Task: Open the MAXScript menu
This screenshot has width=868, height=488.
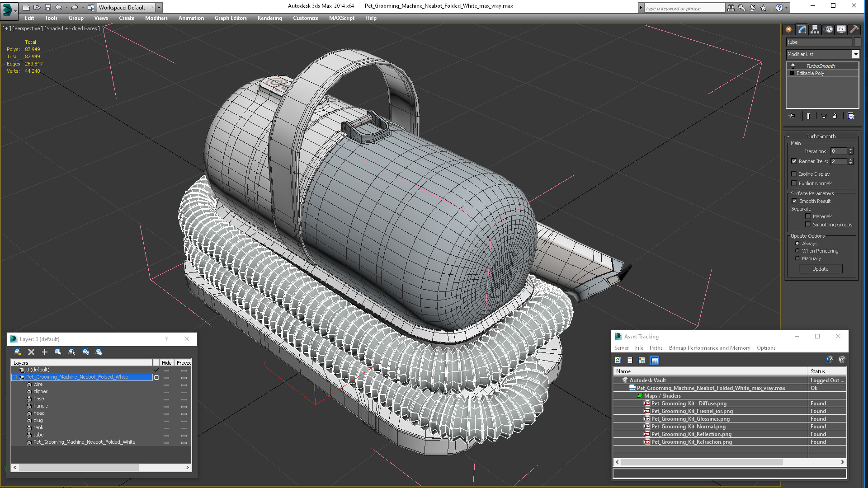Action: tap(342, 18)
